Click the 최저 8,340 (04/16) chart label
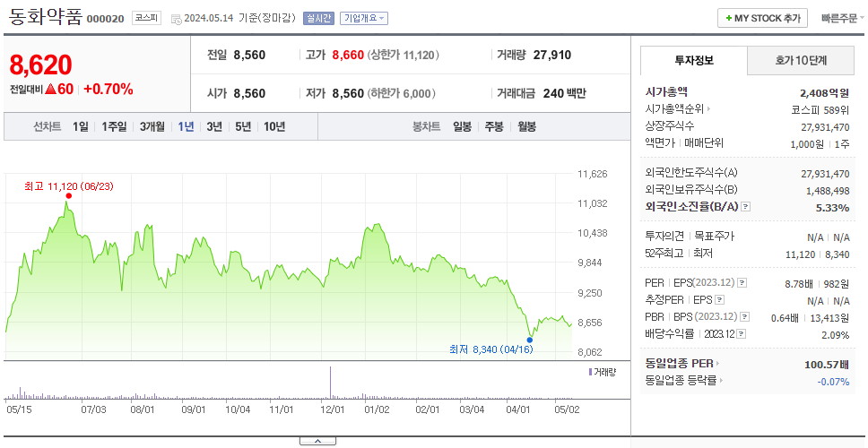Image resolution: width=868 pixels, height=448 pixels. tap(491, 349)
